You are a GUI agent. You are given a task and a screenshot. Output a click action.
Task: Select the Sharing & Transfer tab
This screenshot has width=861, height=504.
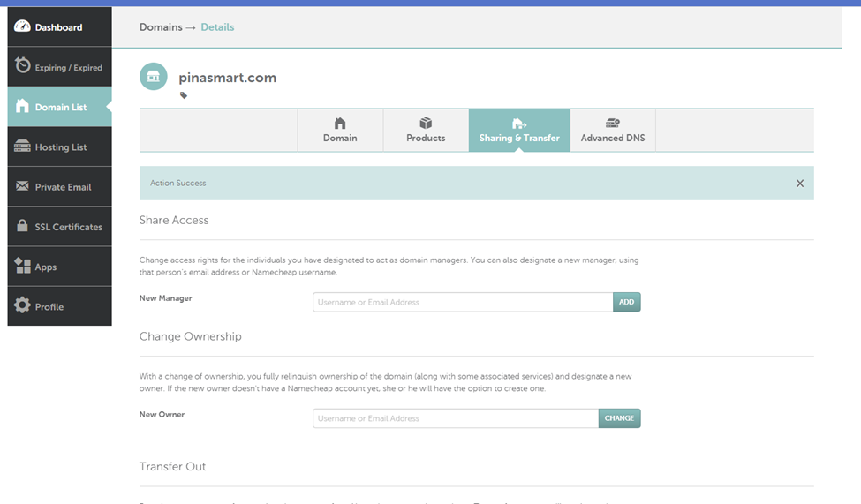tap(519, 130)
